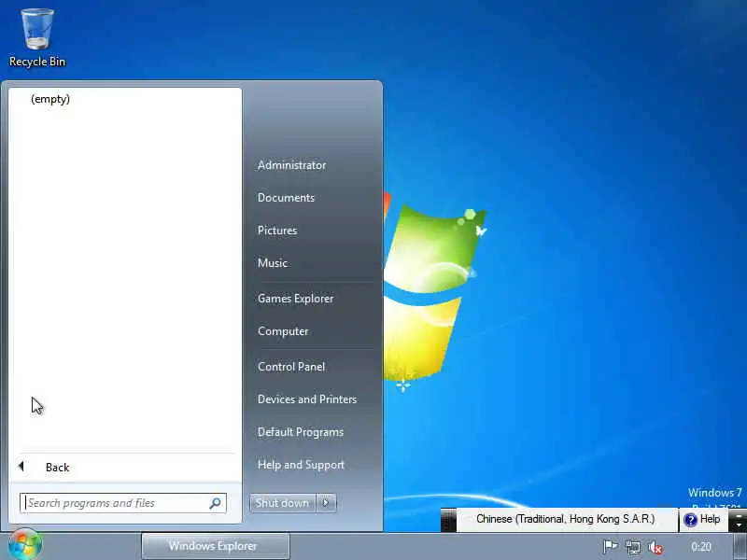Open Music from Start menu
747x560 pixels.
click(x=273, y=263)
